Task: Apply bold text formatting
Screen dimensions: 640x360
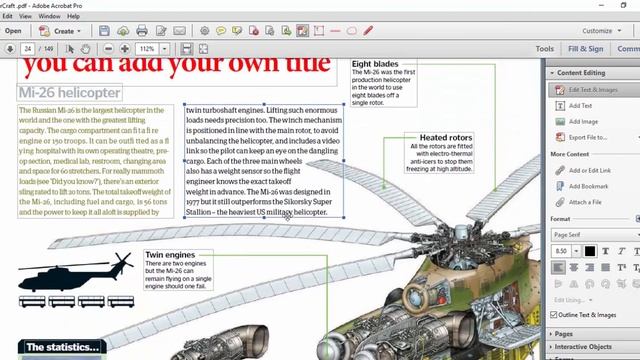Action: [x=605, y=251]
